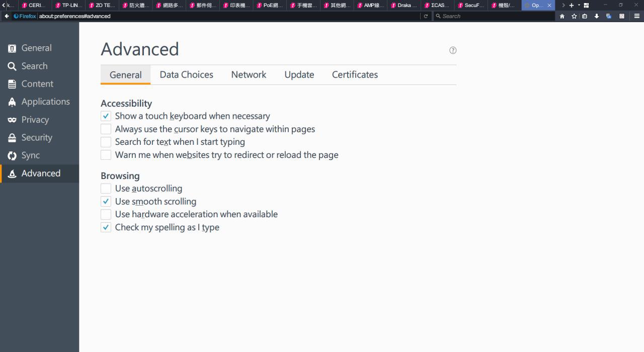This screenshot has width=644, height=352.
Task: Expand the list all tabs dropdown
Action: [x=579, y=5]
